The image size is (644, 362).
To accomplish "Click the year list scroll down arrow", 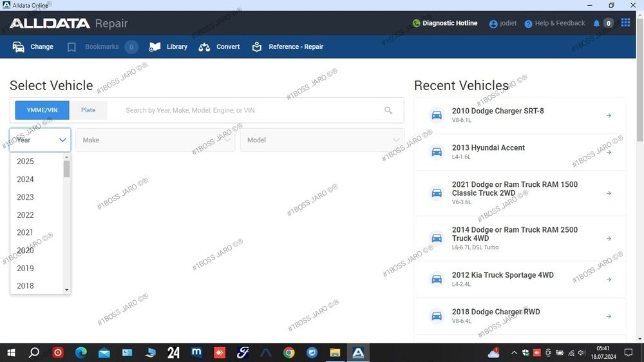I will 66,290.
